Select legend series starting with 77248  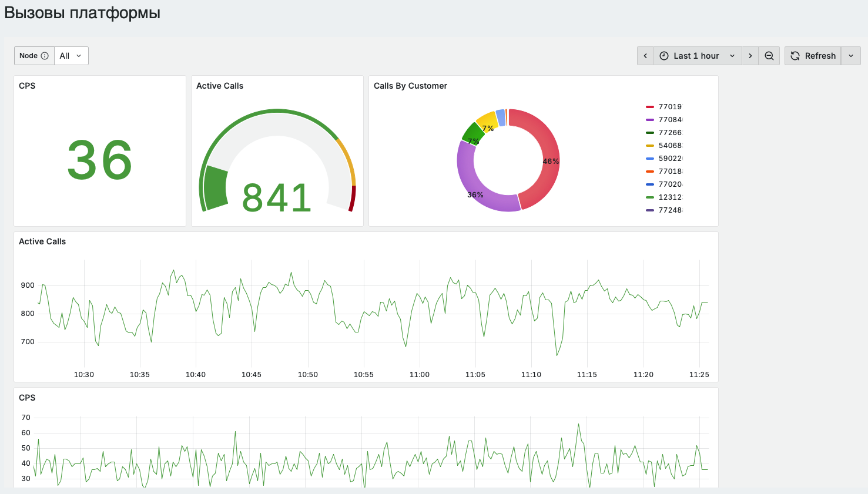click(x=670, y=210)
